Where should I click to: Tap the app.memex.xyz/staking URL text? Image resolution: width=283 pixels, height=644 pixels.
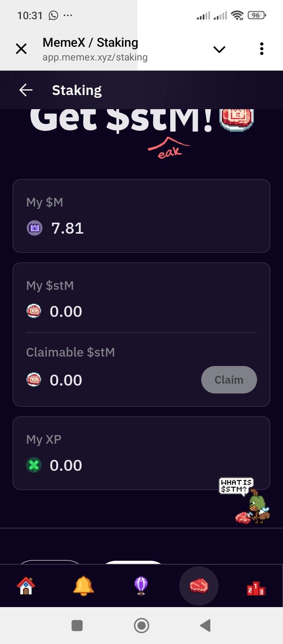(95, 57)
